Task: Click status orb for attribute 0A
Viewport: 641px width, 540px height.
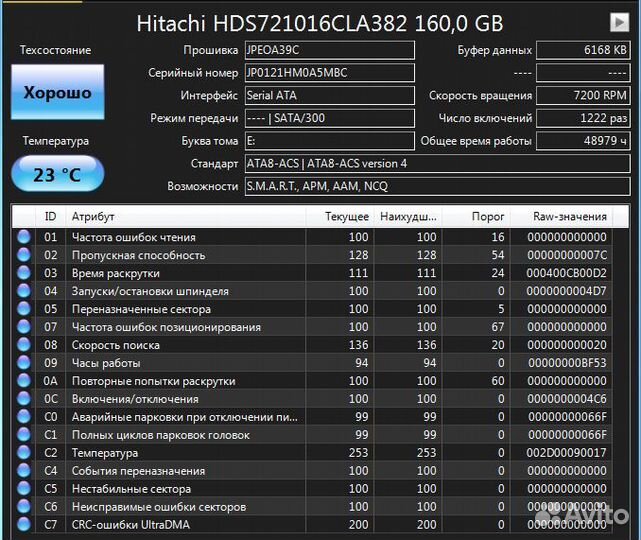Action: tap(24, 381)
